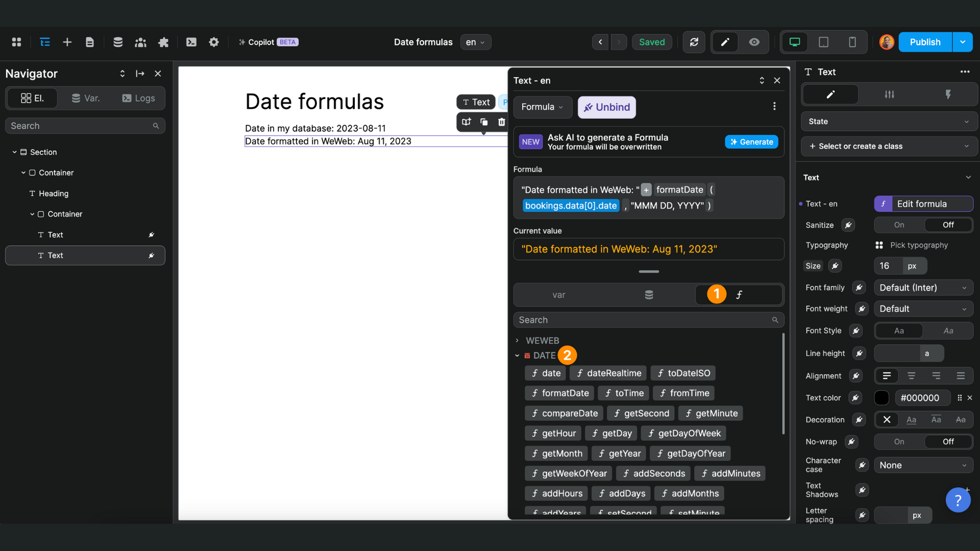Unbind the text formula
Image resolution: width=980 pixels, height=551 pixels.
[x=606, y=107]
